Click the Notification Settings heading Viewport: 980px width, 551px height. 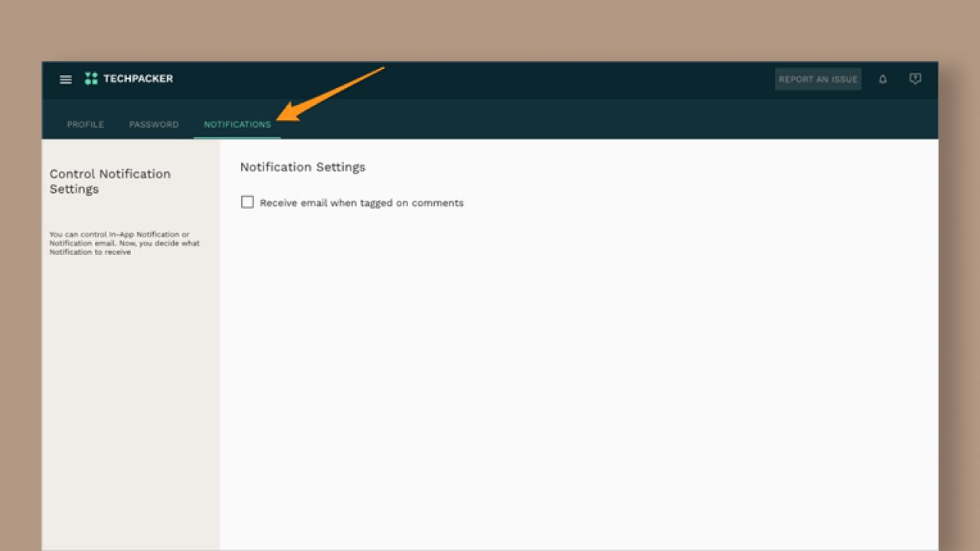[303, 167]
